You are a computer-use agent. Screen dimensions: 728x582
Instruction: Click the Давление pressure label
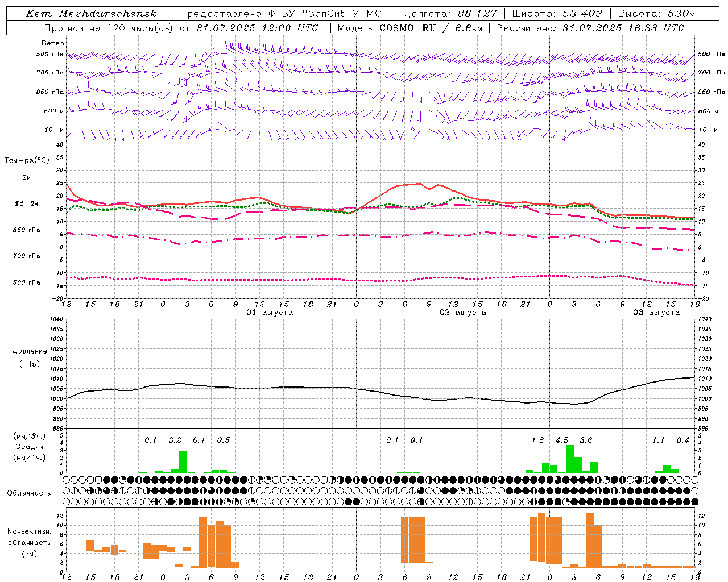(x=30, y=351)
